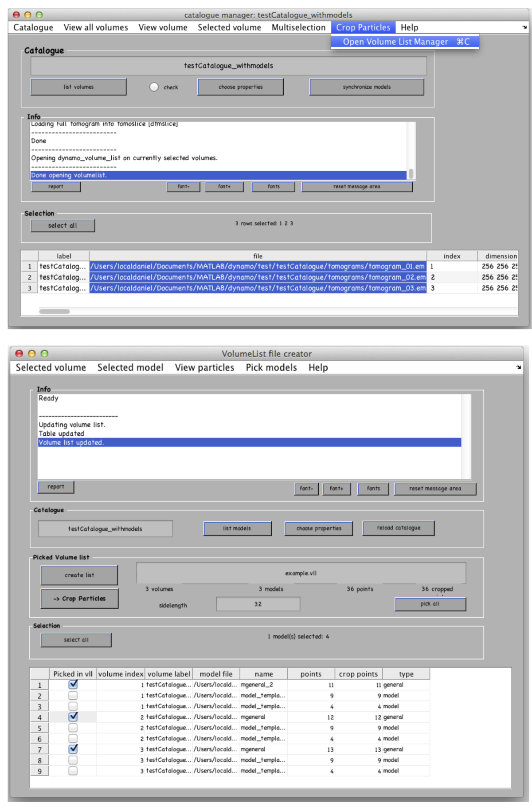Click the sidelength field showing 32

(x=258, y=604)
